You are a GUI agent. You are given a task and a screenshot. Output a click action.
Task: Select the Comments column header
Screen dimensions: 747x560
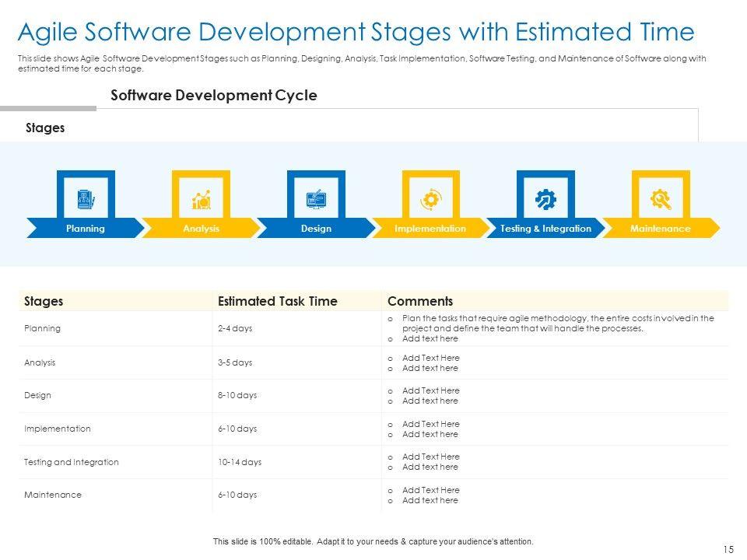pos(420,301)
